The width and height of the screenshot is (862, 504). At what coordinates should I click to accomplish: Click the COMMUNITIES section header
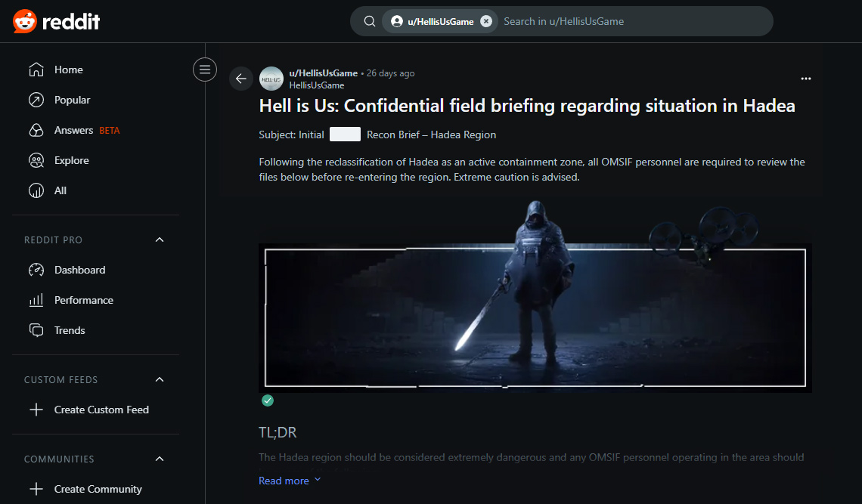coord(60,459)
